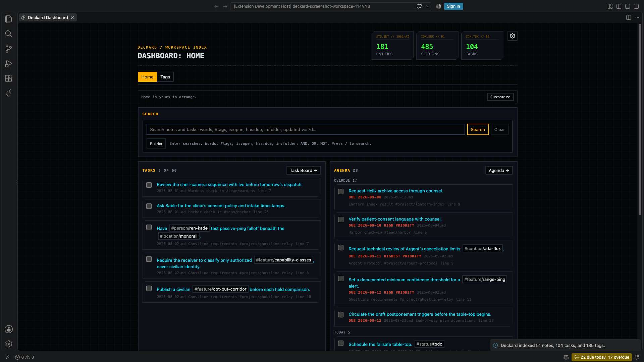Open dashboard settings gear icon
Screen dimensions: 644x362
513,36
